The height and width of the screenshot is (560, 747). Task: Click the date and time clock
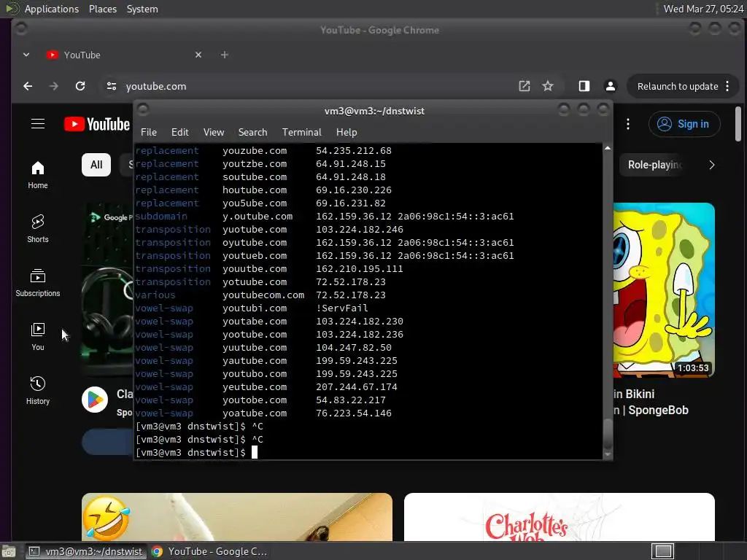[x=703, y=9]
